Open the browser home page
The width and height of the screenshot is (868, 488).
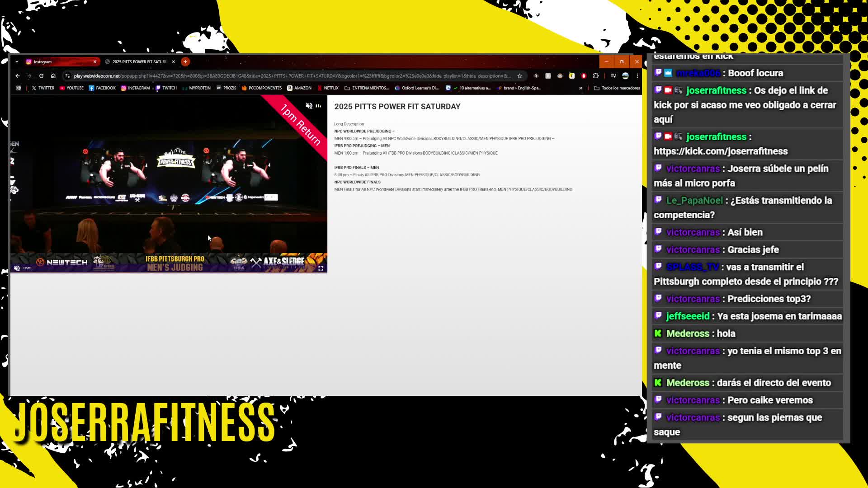click(x=53, y=76)
